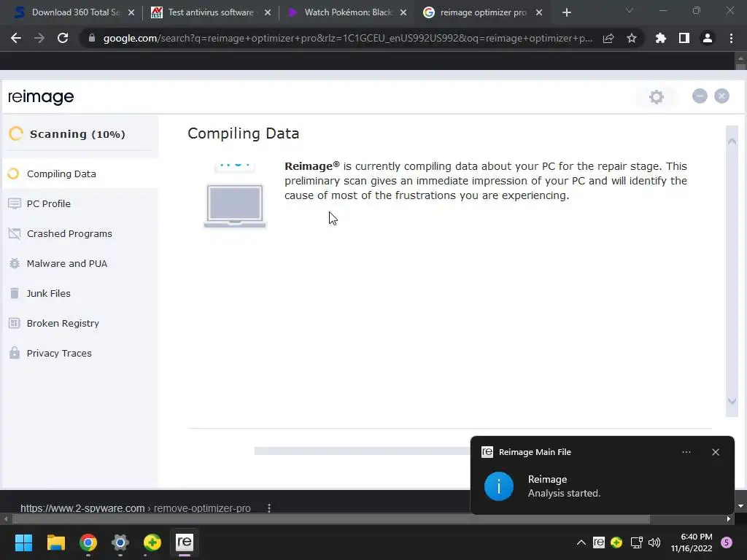
Task: Open Chrome extensions puzzle icon
Action: (661, 38)
